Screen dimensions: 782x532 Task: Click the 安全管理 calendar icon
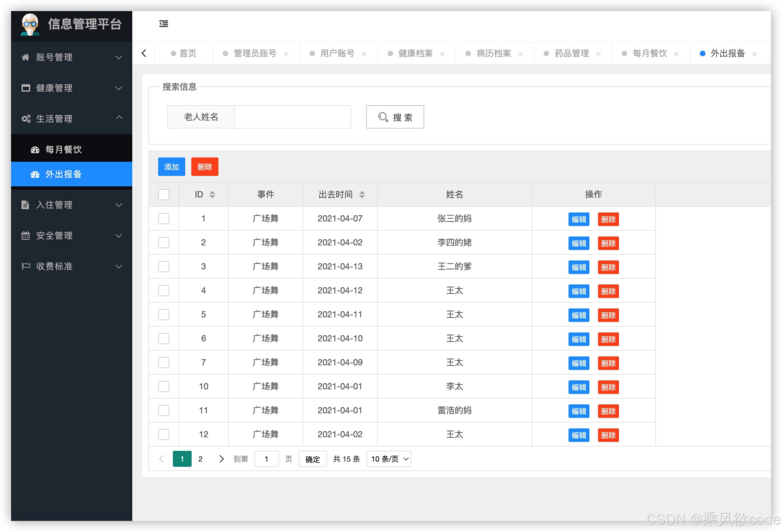click(26, 236)
